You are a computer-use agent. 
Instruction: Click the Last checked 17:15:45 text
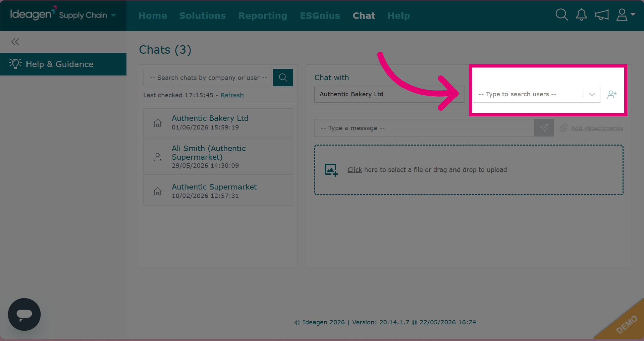point(178,95)
